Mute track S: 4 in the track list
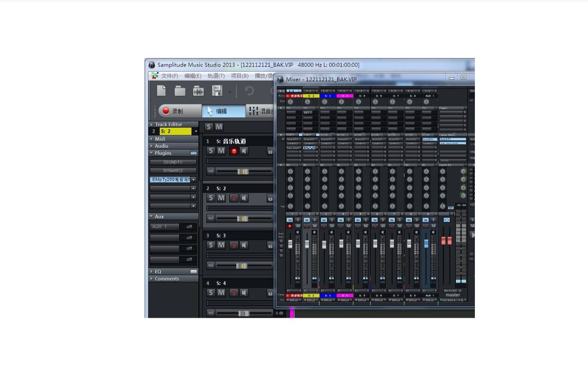The image size is (588, 368). (221, 293)
